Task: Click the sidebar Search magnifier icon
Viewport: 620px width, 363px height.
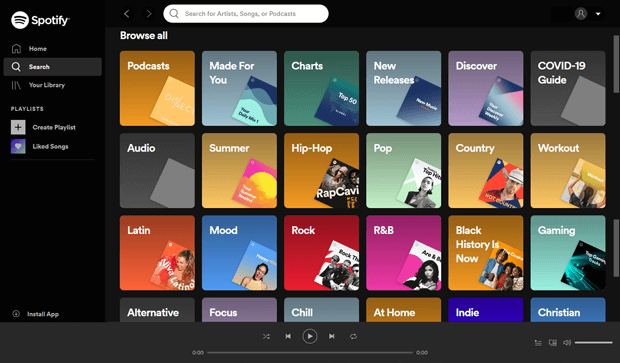Action: pyautogui.click(x=16, y=67)
